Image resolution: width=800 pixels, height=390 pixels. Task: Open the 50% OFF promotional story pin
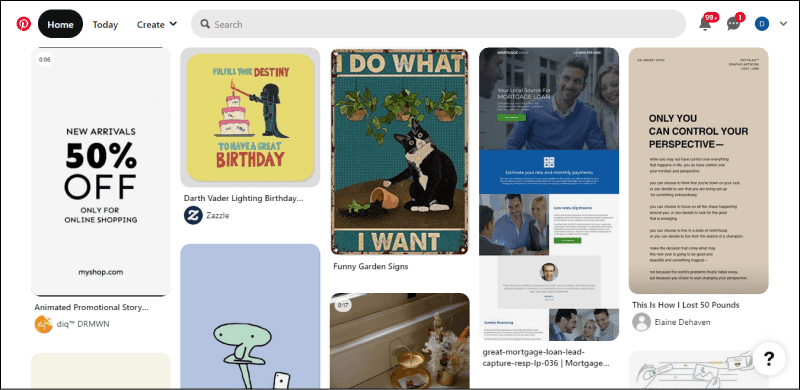(x=101, y=172)
